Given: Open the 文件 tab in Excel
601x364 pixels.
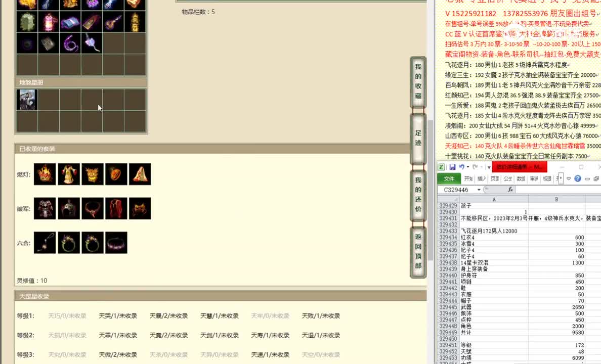Looking at the screenshot, I should coord(449,178).
